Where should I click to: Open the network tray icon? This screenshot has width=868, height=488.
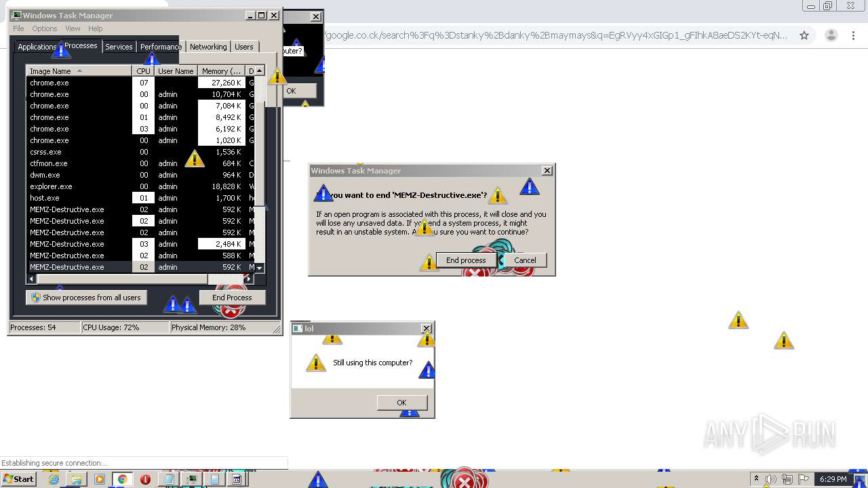(787, 479)
